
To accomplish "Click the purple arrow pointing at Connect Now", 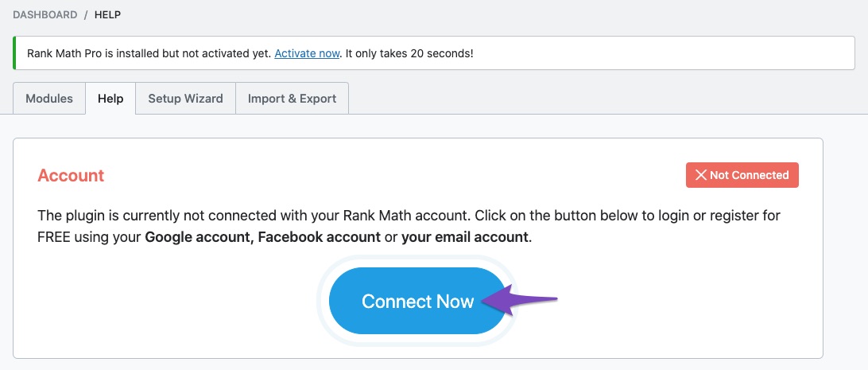I will tap(519, 301).
